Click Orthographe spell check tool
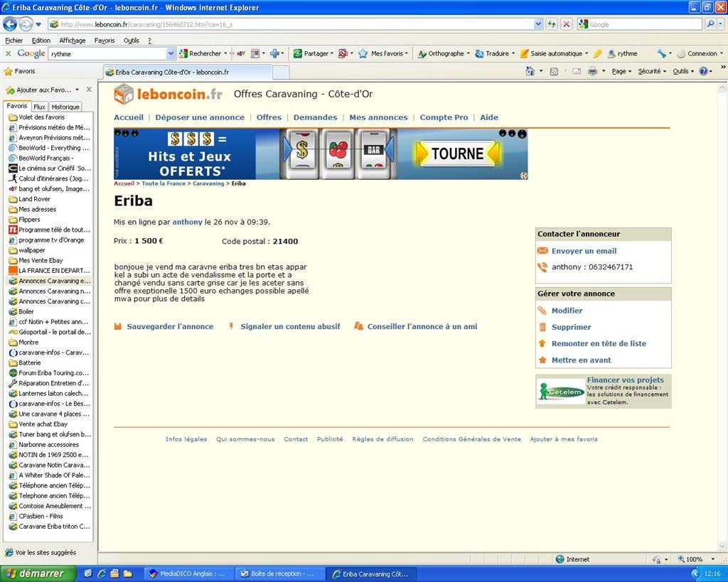Screen dimensions: 728x582 pos(443,54)
